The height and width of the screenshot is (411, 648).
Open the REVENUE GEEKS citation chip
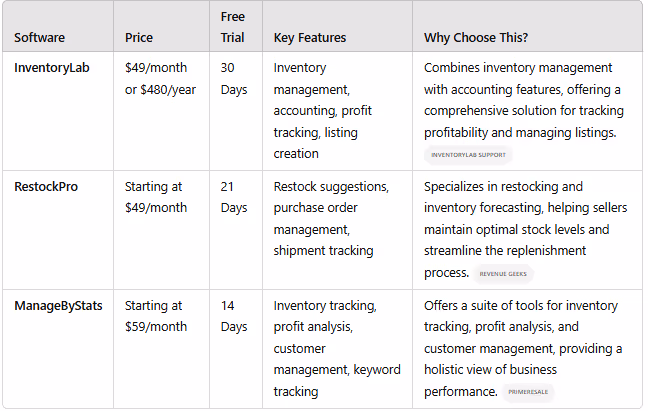tap(503, 274)
